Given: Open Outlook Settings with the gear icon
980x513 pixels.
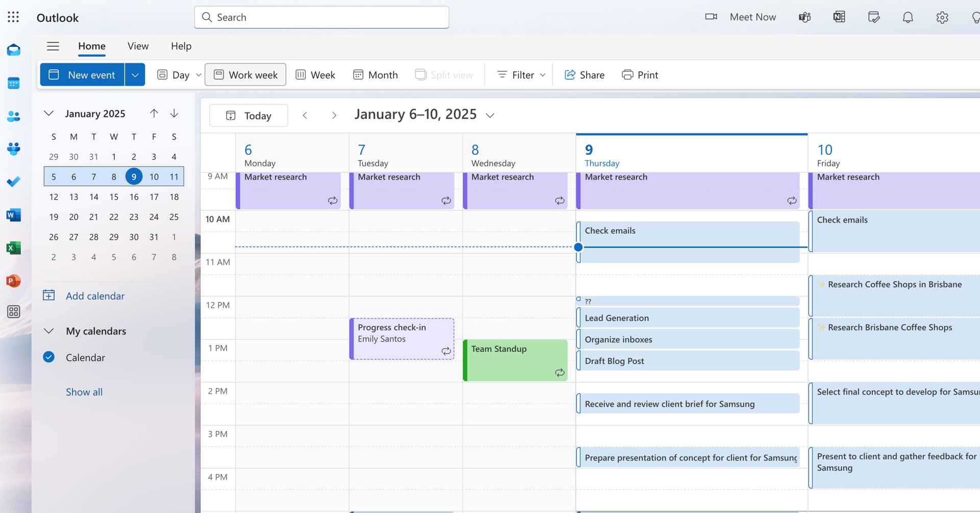Looking at the screenshot, I should pyautogui.click(x=942, y=17).
